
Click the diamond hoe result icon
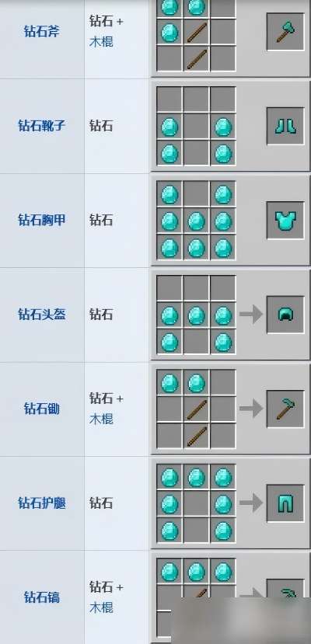pyautogui.click(x=285, y=409)
